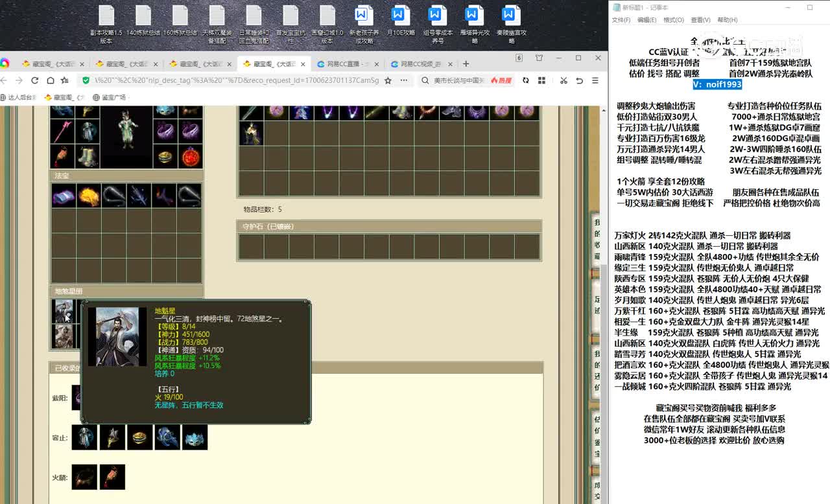830x504 pixels.
Task: Click the browser search box
Action: pyautogui.click(x=459, y=80)
